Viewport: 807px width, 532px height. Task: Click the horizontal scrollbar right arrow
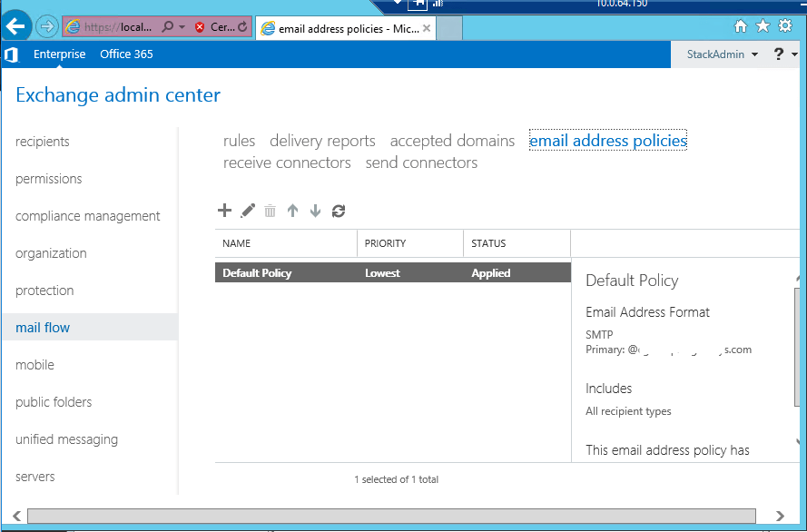781,516
